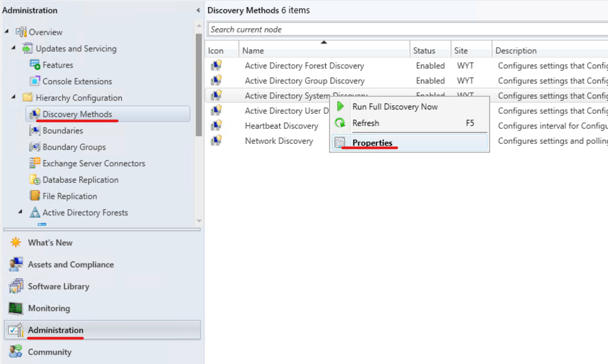
Task: Click the Overview node icon
Action: (21, 32)
